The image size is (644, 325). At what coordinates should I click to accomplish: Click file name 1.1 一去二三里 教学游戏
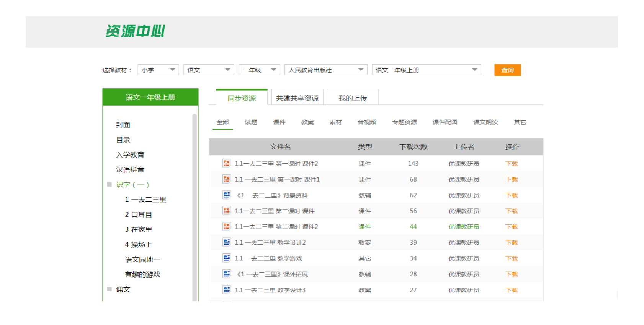268,258
